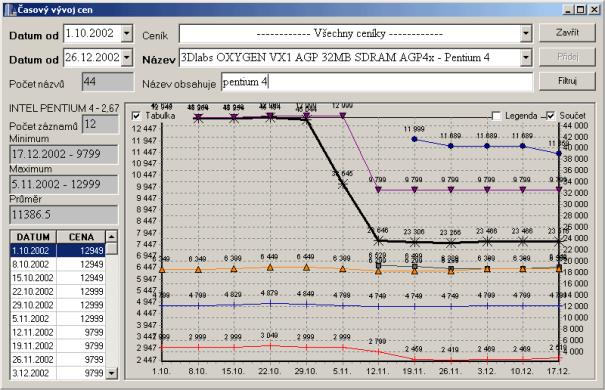Click the Zavřít button

point(567,33)
